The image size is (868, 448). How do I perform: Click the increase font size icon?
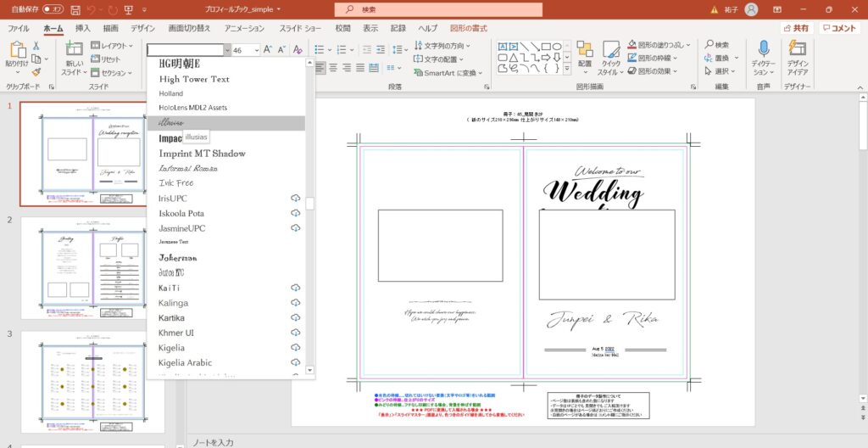pyautogui.click(x=268, y=50)
